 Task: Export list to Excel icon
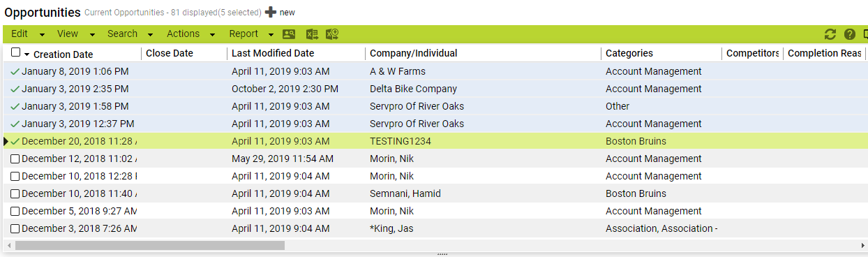[x=311, y=34]
